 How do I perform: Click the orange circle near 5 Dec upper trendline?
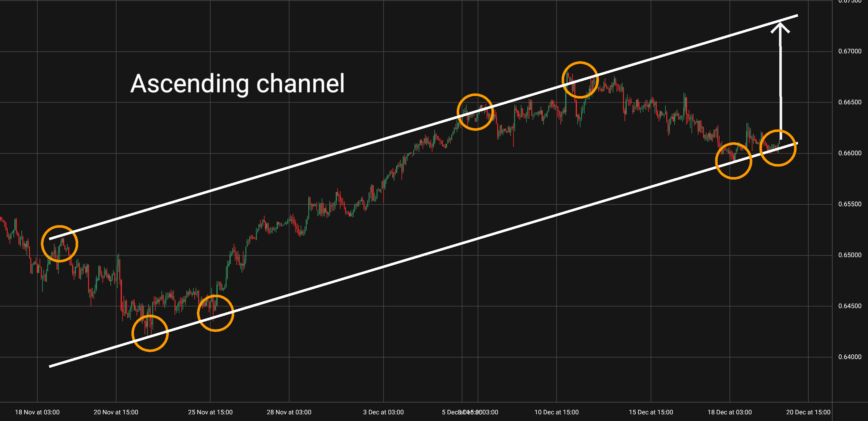click(x=475, y=112)
